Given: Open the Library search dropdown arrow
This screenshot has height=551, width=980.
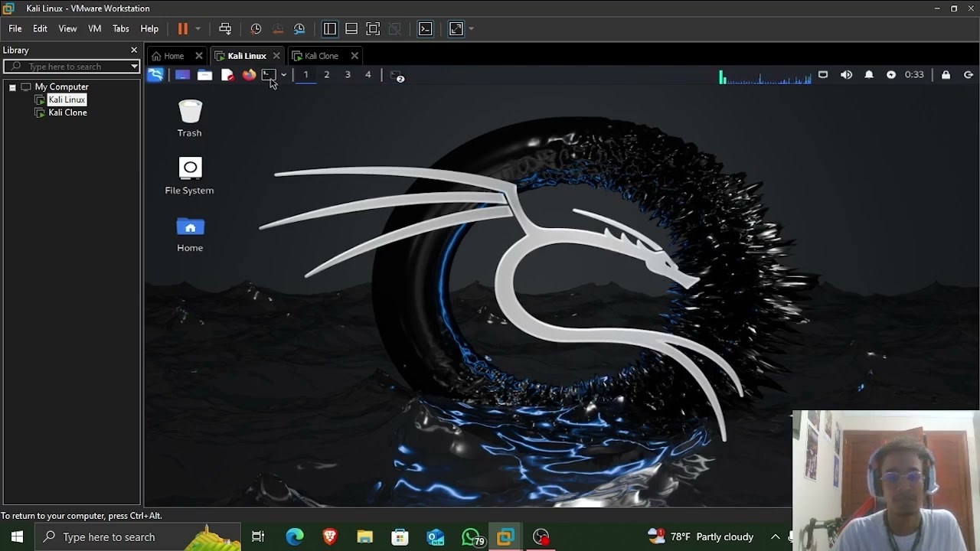Looking at the screenshot, I should point(134,67).
